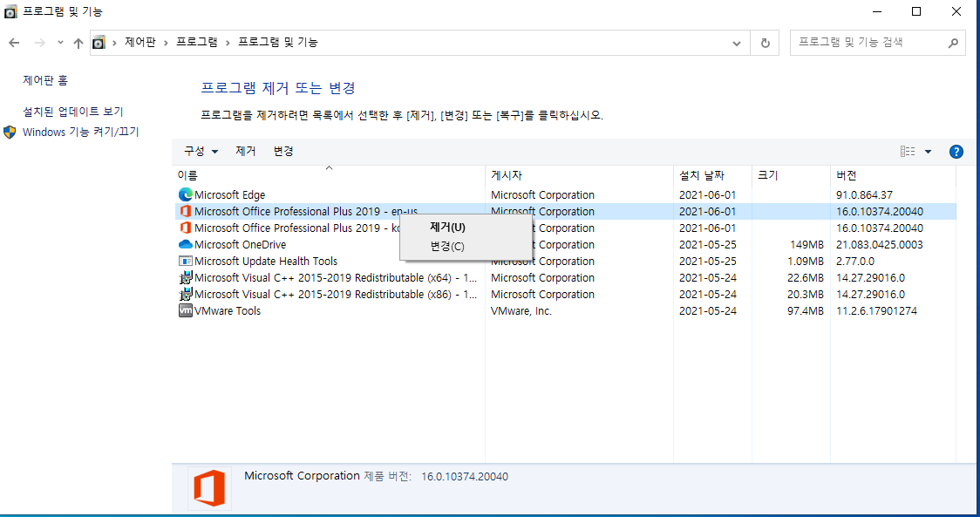Open the 제어판 홈 link

(x=45, y=80)
